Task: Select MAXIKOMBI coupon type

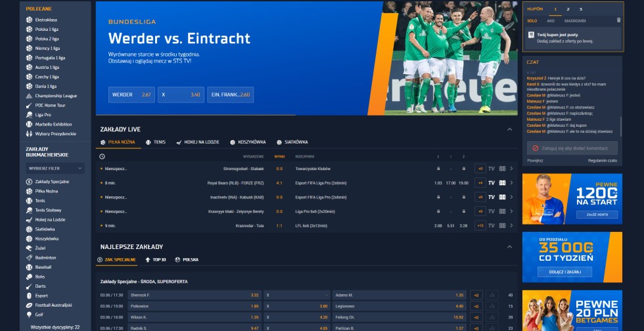Action: (x=575, y=20)
